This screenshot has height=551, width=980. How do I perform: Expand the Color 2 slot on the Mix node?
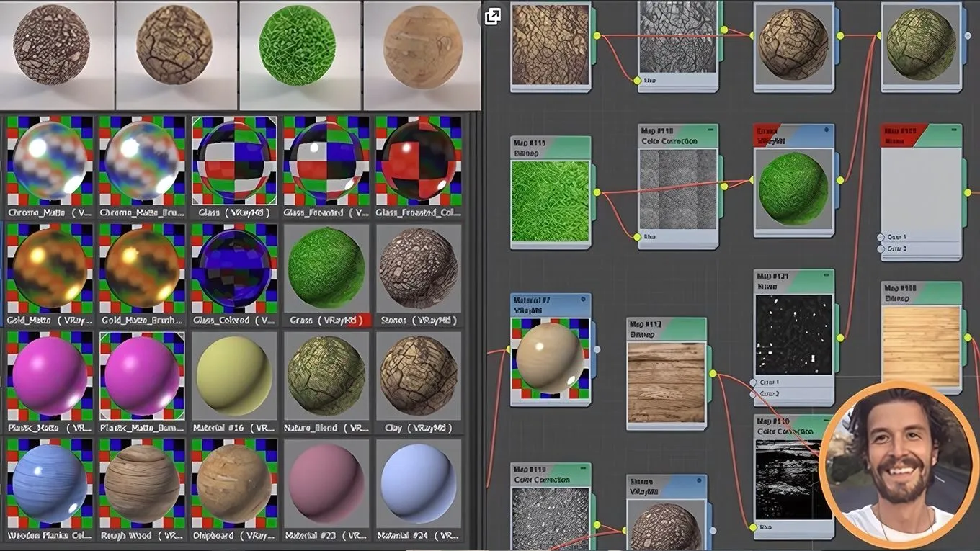[880, 248]
